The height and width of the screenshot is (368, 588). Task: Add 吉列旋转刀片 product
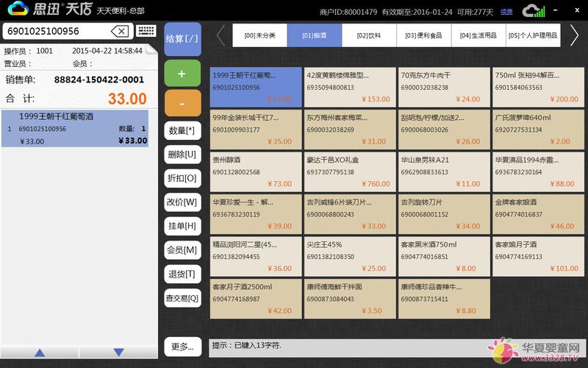point(444,214)
